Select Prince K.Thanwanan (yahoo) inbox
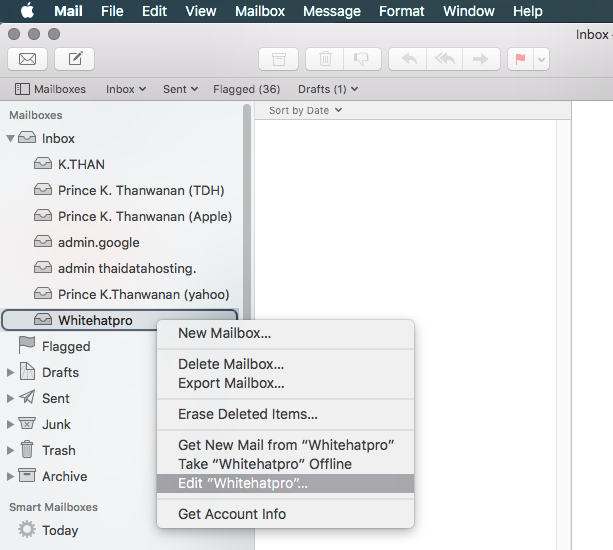Screen dimensions: 613x550 point(143,294)
